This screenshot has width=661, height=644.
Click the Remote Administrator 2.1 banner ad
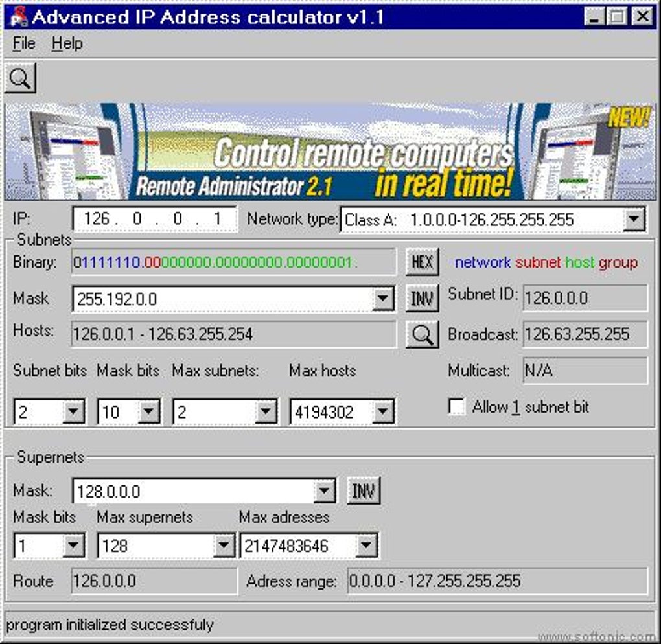pyautogui.click(x=330, y=152)
